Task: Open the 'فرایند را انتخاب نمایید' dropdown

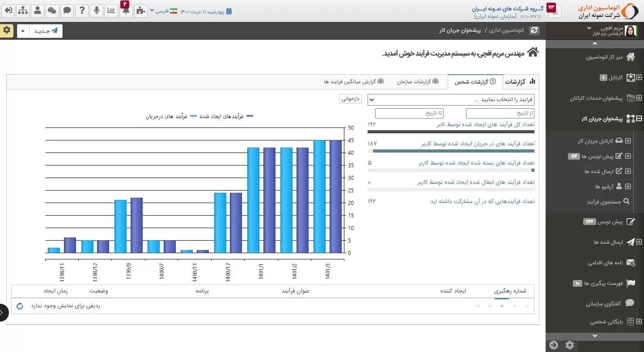Action: [450, 100]
